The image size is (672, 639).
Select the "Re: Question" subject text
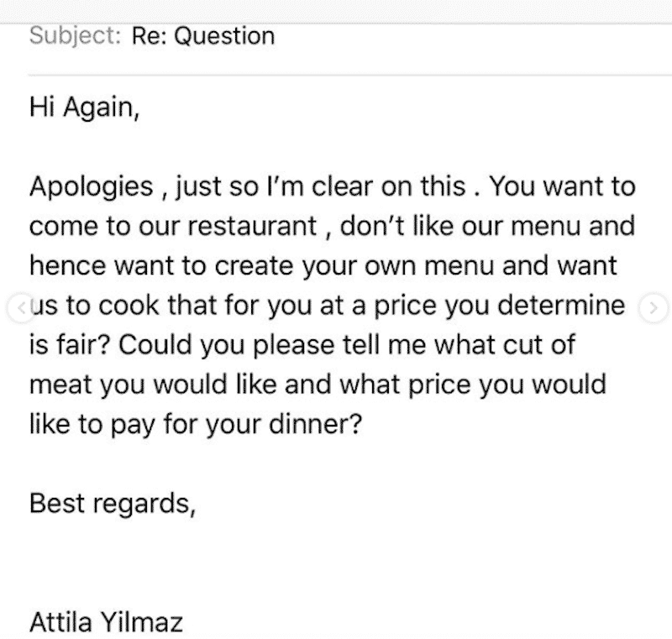click(x=203, y=35)
